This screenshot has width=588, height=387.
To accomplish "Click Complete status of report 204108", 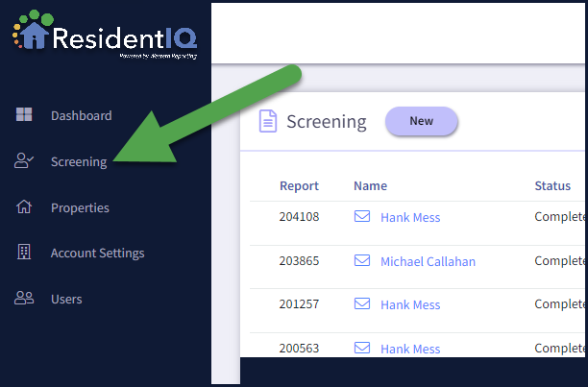I will (559, 216).
